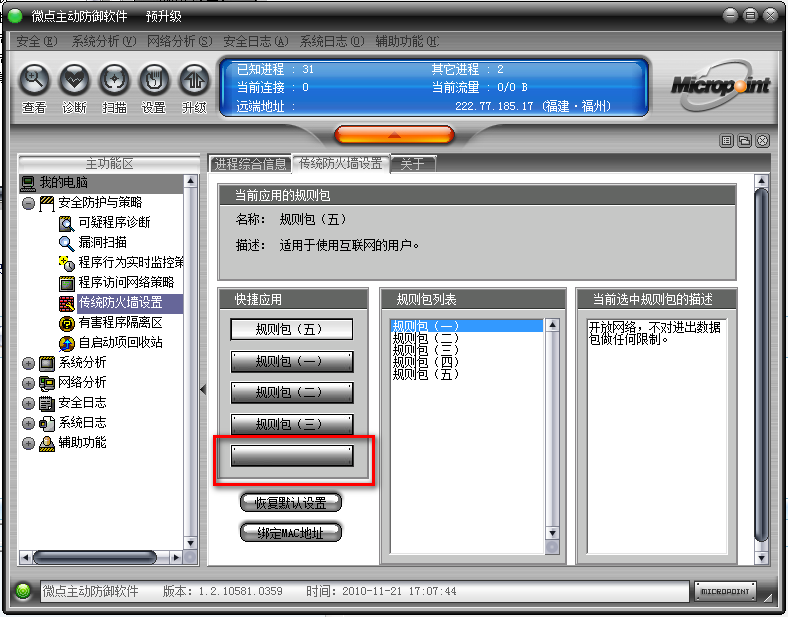788x617 pixels.
Task: Click the 我的电脑 computer icon
Action: pyautogui.click(x=28, y=183)
